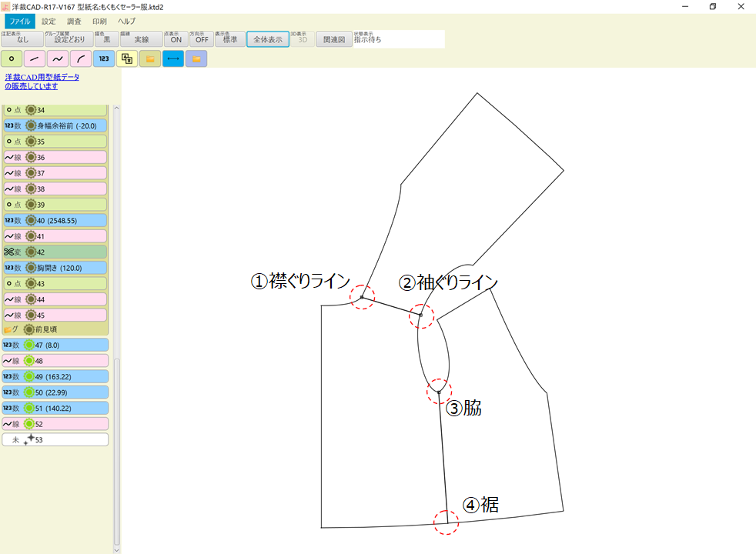This screenshot has width=756, height=554.
Task: Open the 設定 menu
Action: tap(49, 21)
